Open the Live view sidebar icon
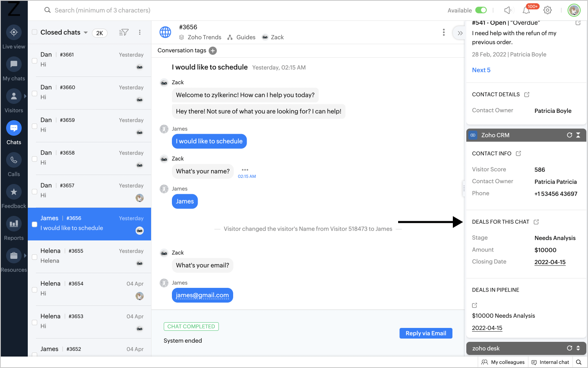Screen dimensions: 588x368 click(14, 32)
